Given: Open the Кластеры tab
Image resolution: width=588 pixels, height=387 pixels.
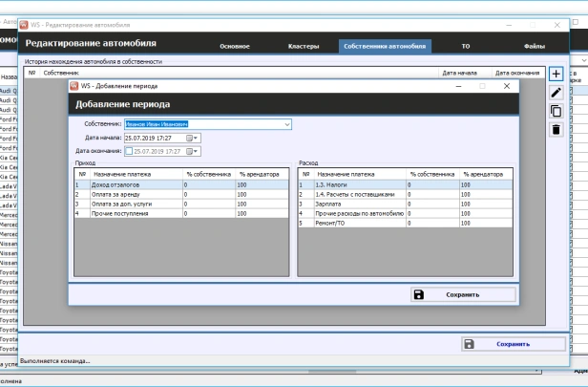Looking at the screenshot, I should 304,46.
